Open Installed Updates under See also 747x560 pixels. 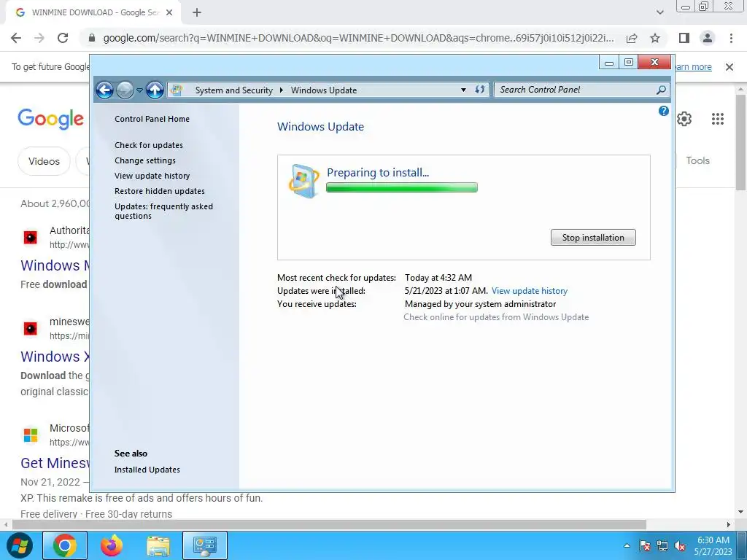[x=147, y=470]
